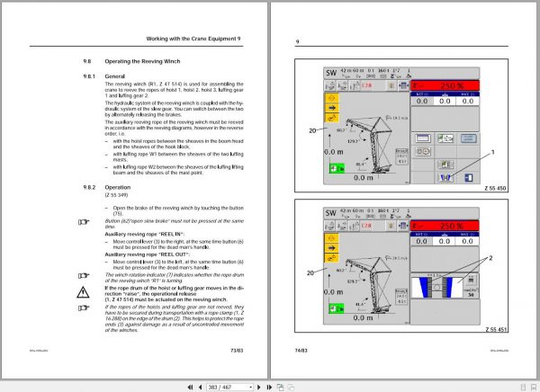Jump to the last page of the document
The width and height of the screenshot is (540, 392).
pyautogui.click(x=269, y=388)
